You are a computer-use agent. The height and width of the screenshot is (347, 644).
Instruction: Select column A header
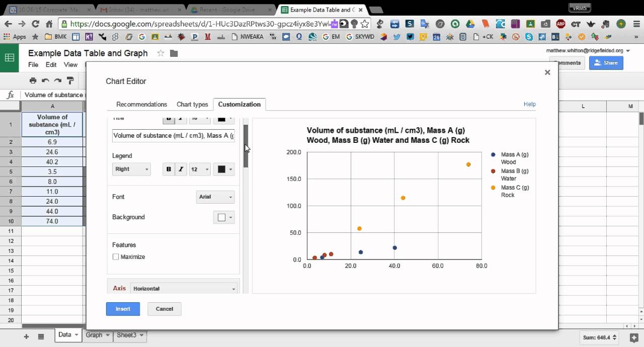[x=52, y=106]
